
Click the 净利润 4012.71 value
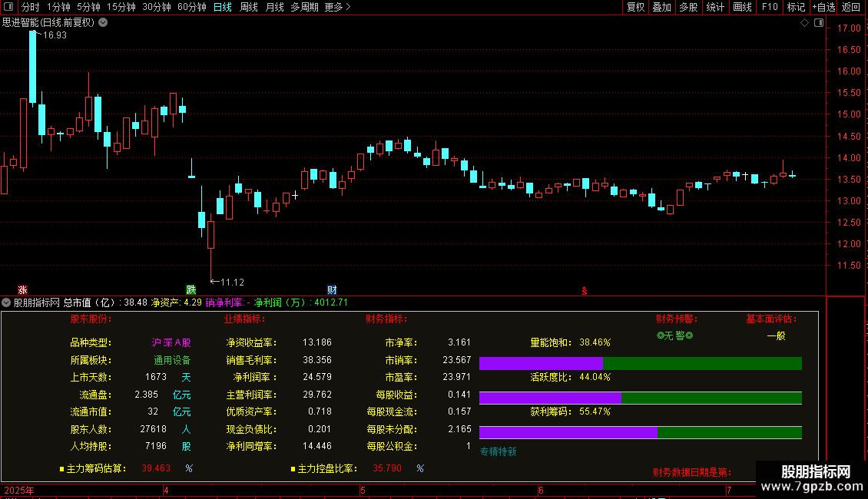click(331, 302)
